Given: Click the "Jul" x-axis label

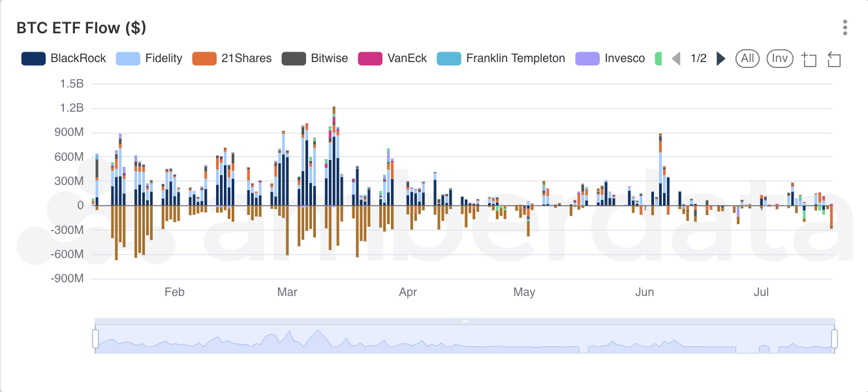Looking at the screenshot, I should click(x=762, y=292).
